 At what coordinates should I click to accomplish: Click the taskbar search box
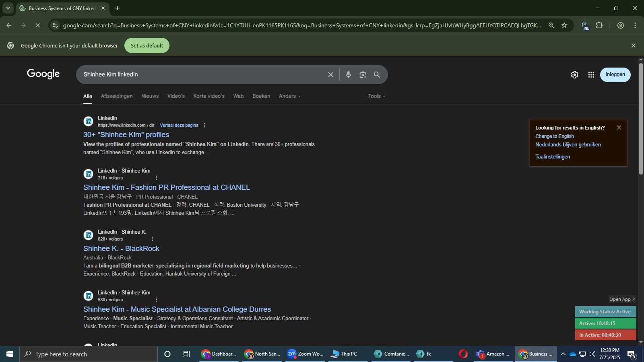pos(89,354)
